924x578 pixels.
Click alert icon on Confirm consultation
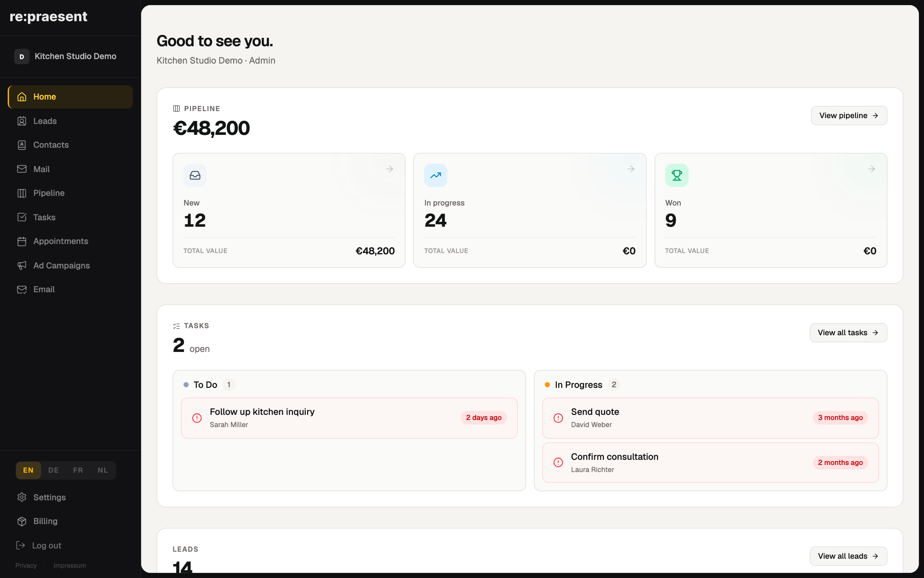pyautogui.click(x=558, y=462)
